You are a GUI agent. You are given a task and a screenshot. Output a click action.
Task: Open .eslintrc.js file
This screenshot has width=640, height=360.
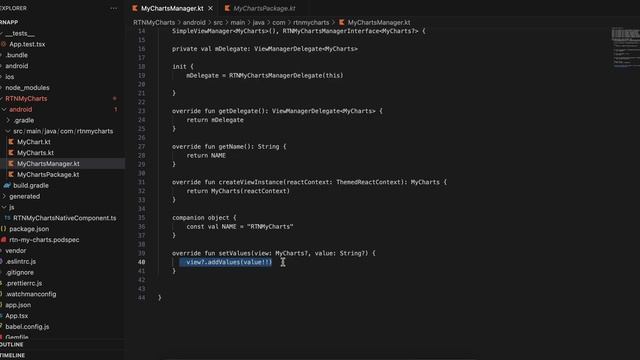(20, 262)
